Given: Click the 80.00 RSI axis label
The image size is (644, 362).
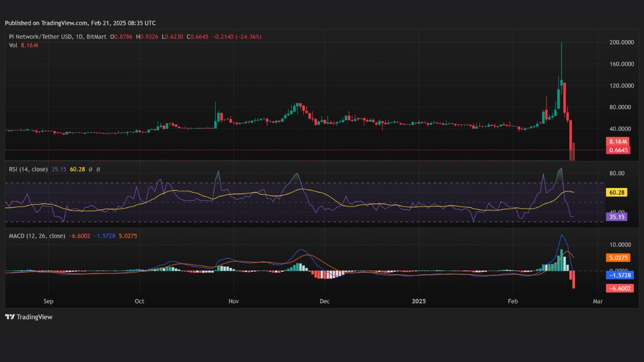Looking at the screenshot, I should (618, 173).
